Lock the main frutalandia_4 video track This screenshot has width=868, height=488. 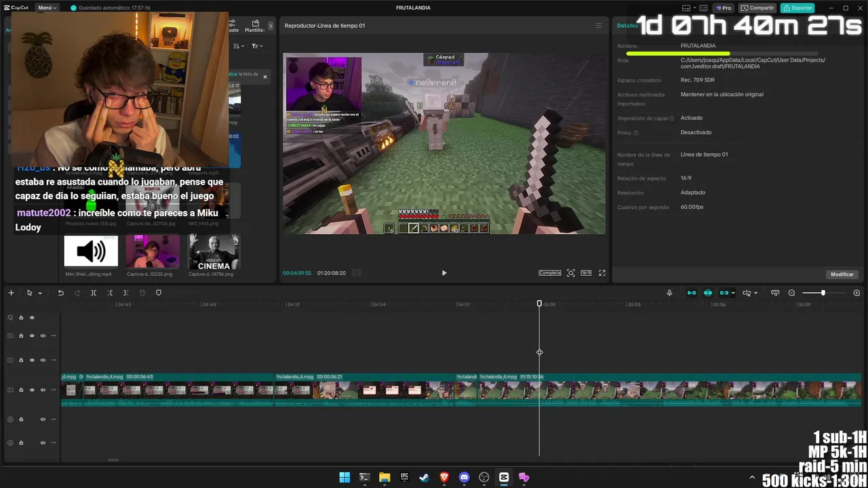pyautogui.click(x=21, y=390)
